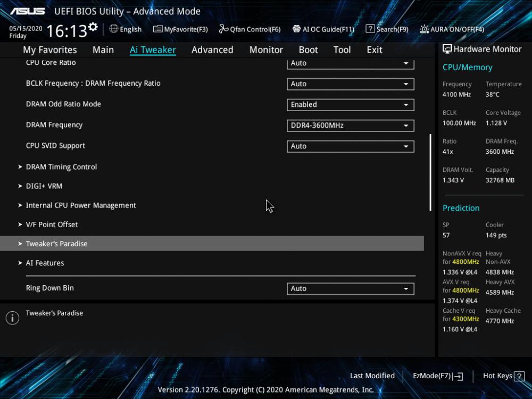This screenshot has height=399, width=532.
Task: Open the DRAM Frequency dropdown
Action: coord(351,126)
